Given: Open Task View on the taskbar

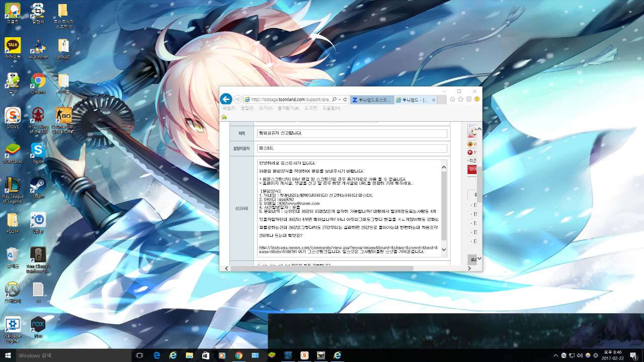Looking at the screenshot, I should click(x=140, y=355).
